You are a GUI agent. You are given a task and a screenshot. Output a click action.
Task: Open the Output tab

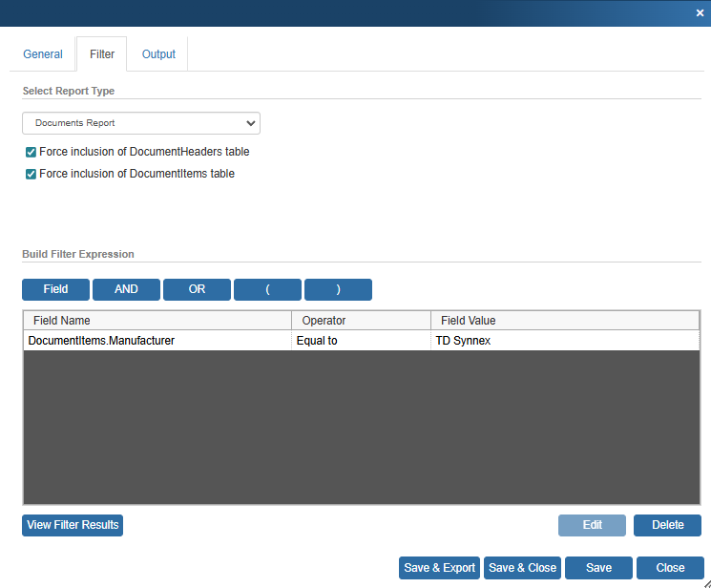click(158, 54)
